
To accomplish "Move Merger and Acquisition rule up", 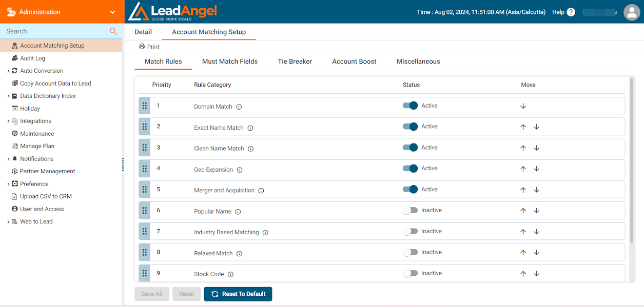I will (x=523, y=190).
